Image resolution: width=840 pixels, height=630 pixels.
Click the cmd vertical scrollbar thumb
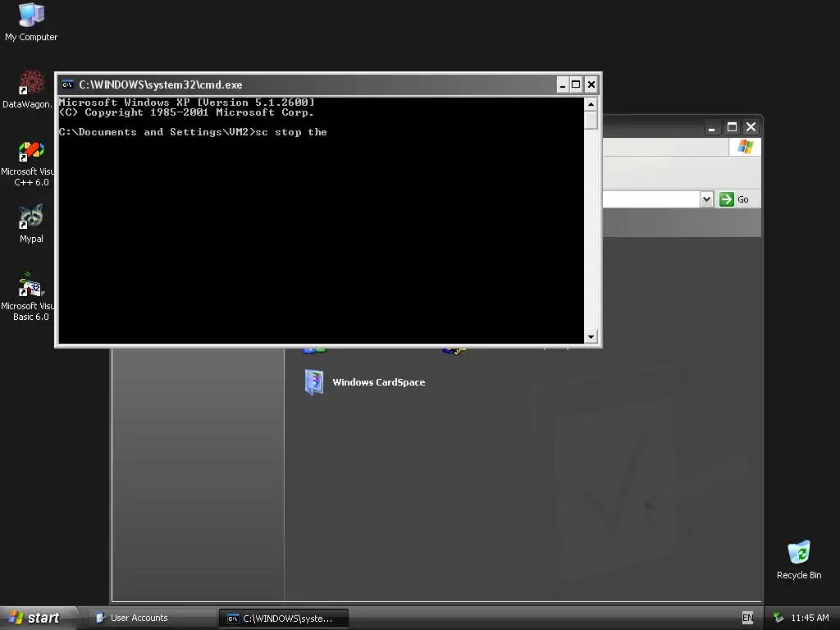point(591,120)
